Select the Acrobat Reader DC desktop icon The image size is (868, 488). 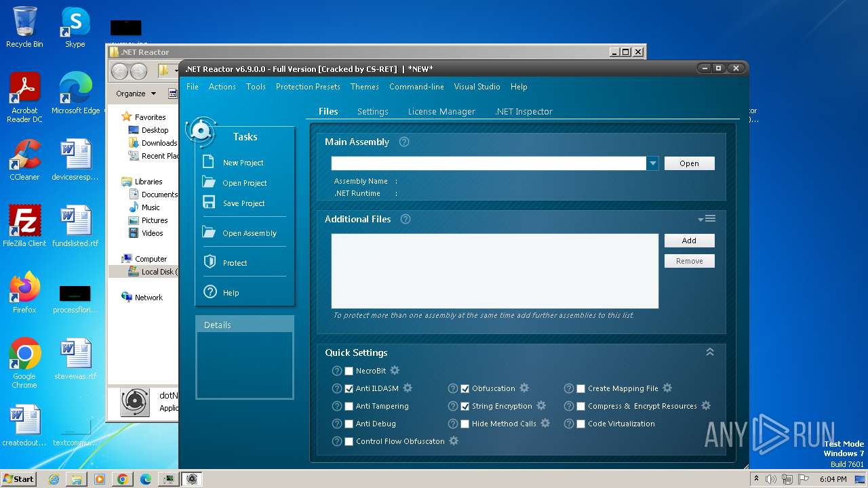(x=24, y=98)
